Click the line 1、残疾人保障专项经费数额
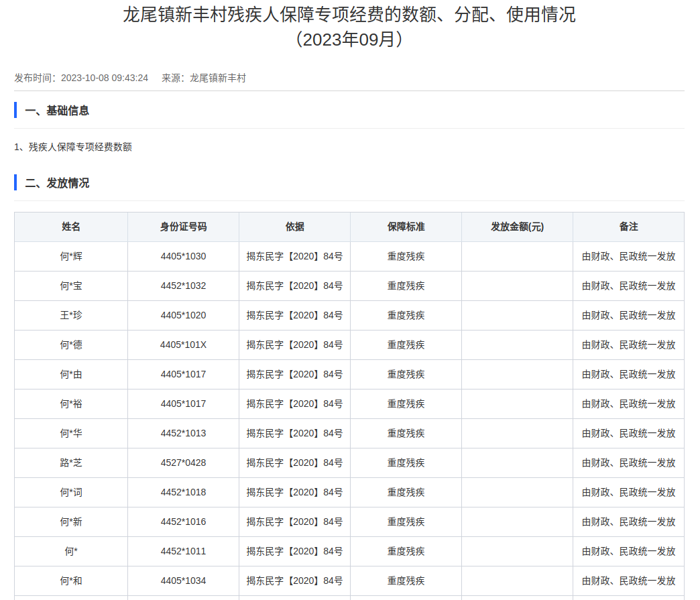 point(73,147)
